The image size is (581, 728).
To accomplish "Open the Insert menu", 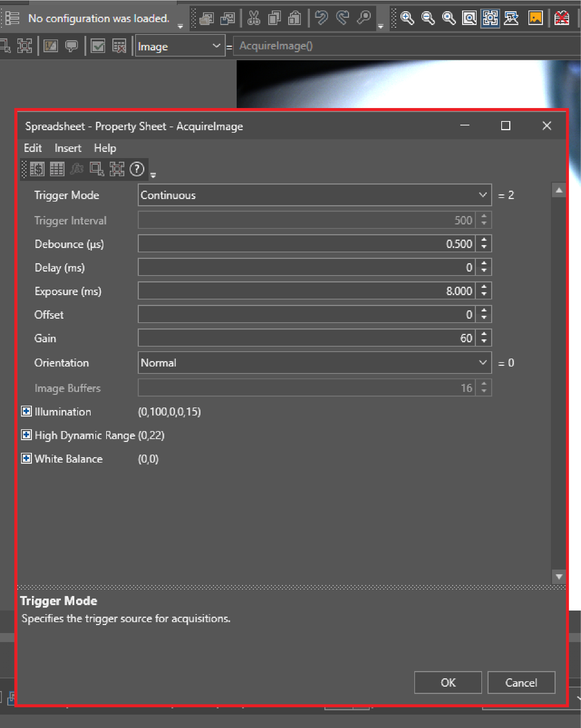I will tap(68, 148).
